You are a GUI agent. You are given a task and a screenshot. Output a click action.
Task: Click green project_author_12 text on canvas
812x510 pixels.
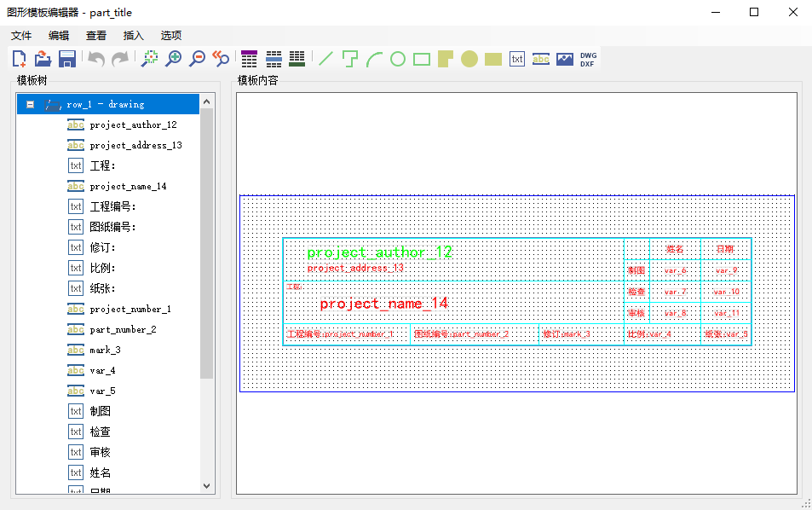pyautogui.click(x=379, y=252)
